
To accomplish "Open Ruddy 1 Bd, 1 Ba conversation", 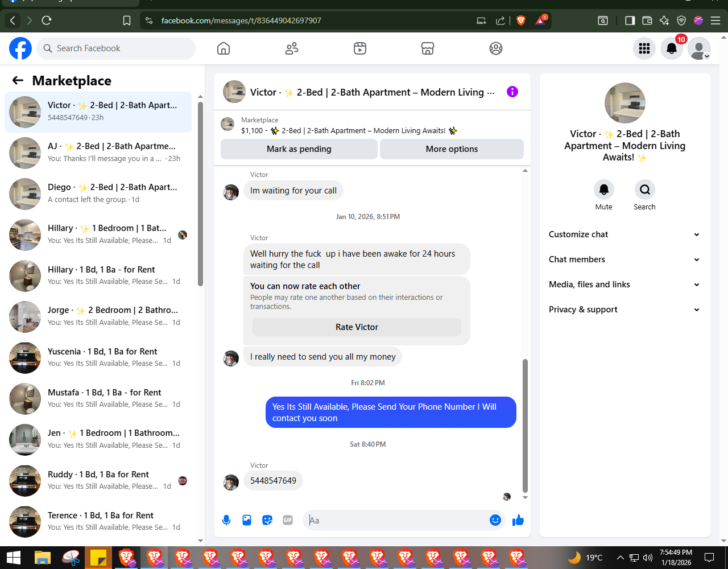I will (x=98, y=481).
